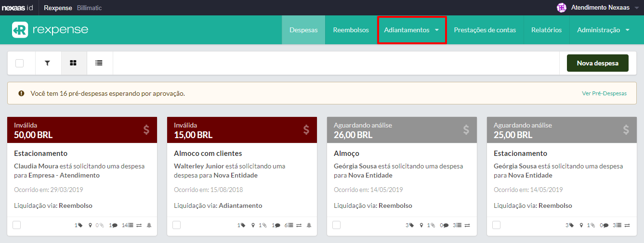This screenshot has width=644, height=243.
Task: Click location pin on 25,00 BRL card
Action: point(581,225)
